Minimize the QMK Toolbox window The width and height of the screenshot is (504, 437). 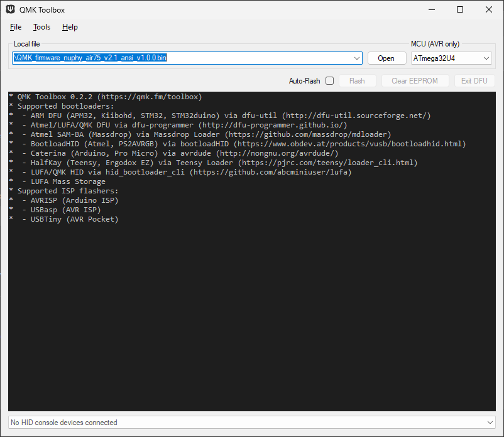(x=430, y=9)
